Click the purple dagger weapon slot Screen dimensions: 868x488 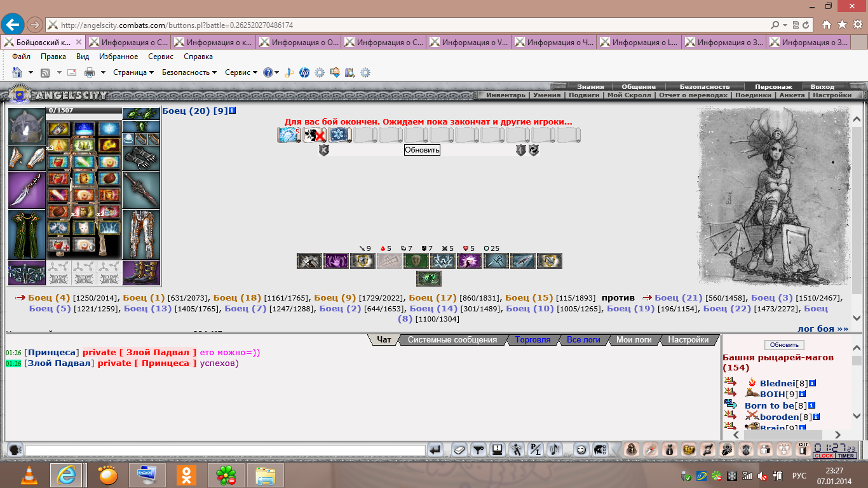(27, 190)
